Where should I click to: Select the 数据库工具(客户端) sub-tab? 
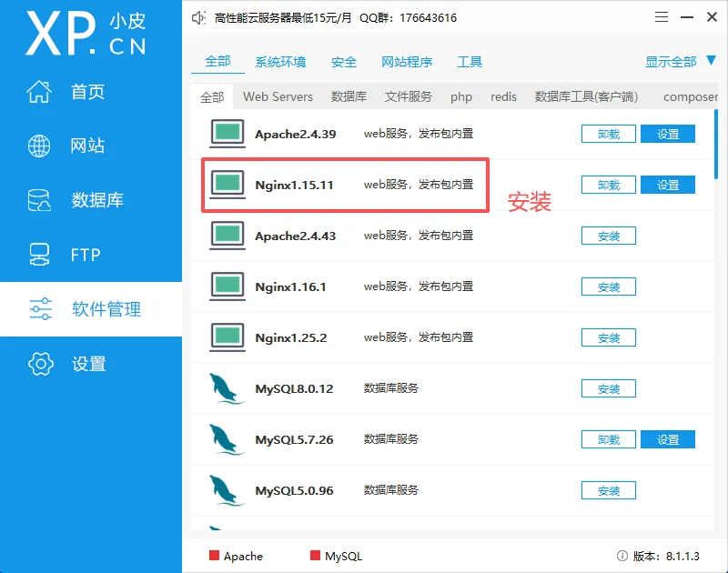tap(586, 96)
